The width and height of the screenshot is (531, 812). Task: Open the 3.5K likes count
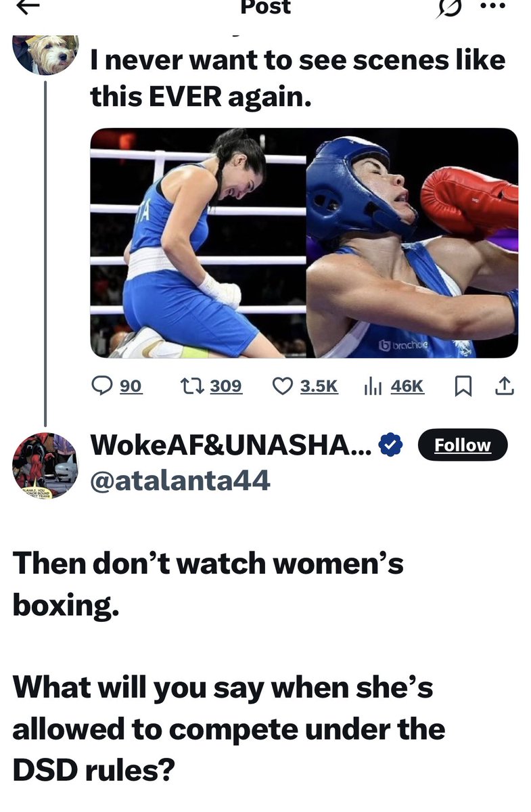click(x=318, y=386)
